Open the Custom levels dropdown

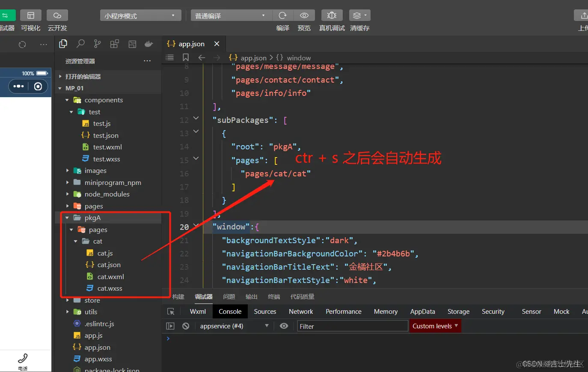pos(435,326)
